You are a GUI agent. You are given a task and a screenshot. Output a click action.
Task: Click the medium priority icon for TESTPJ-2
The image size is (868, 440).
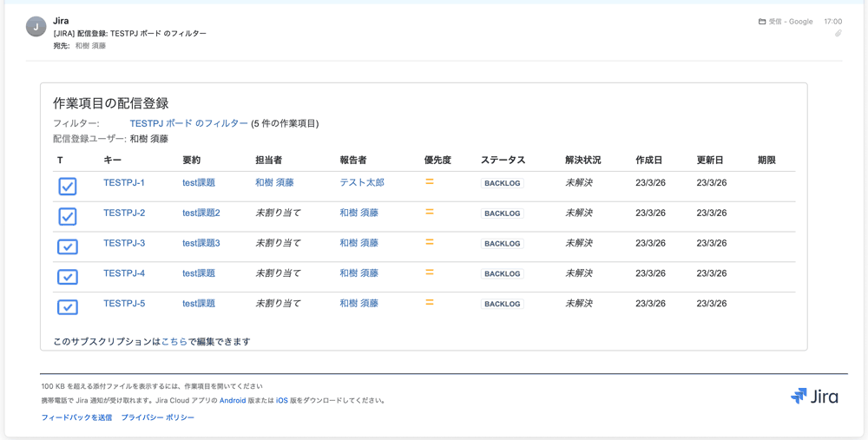tap(429, 212)
